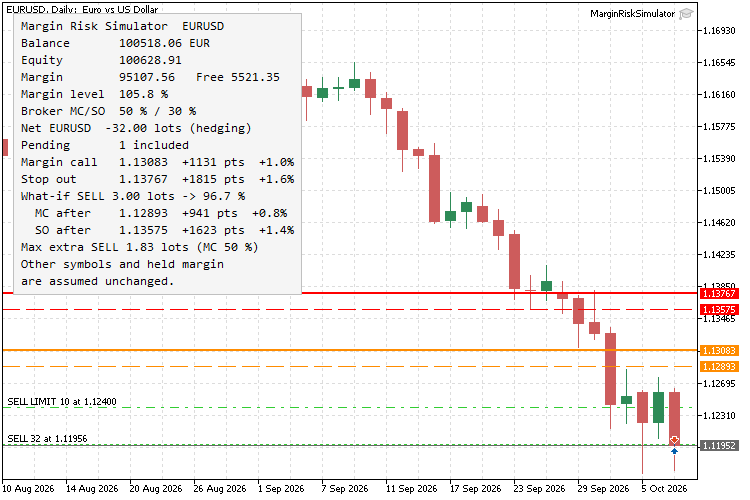Click the Pending 1 included row
The image size is (750, 500).
(x=105, y=145)
